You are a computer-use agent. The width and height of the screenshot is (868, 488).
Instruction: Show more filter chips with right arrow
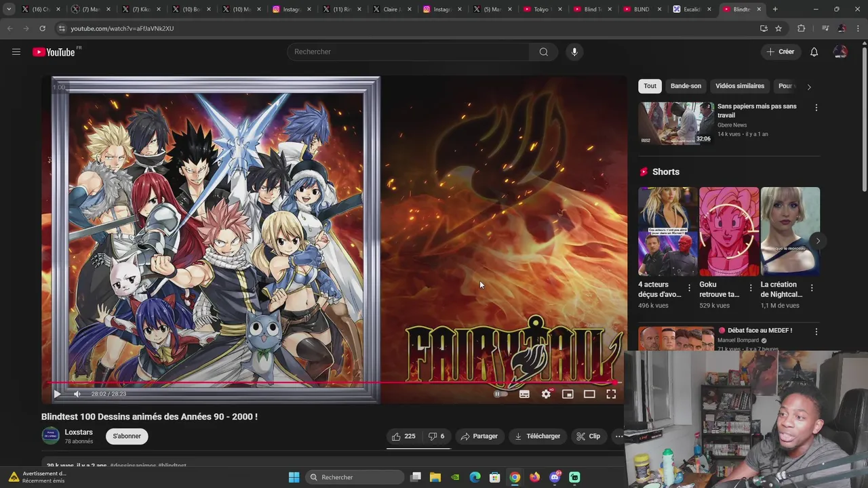(808, 87)
